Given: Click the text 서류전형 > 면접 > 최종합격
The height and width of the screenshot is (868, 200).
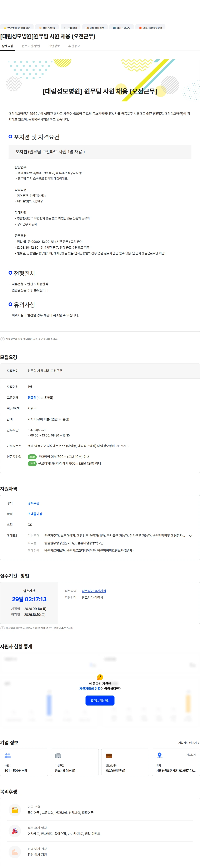Looking at the screenshot, I should [x=30, y=284].
